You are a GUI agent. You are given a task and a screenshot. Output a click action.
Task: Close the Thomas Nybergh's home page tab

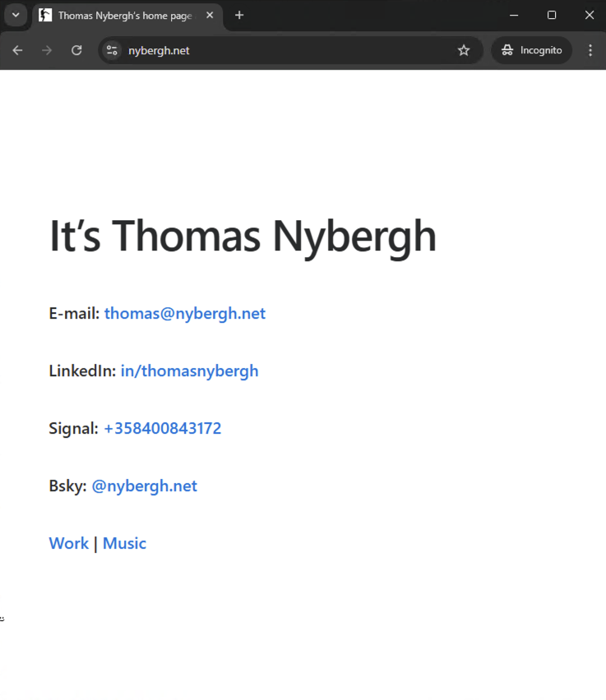(x=210, y=15)
